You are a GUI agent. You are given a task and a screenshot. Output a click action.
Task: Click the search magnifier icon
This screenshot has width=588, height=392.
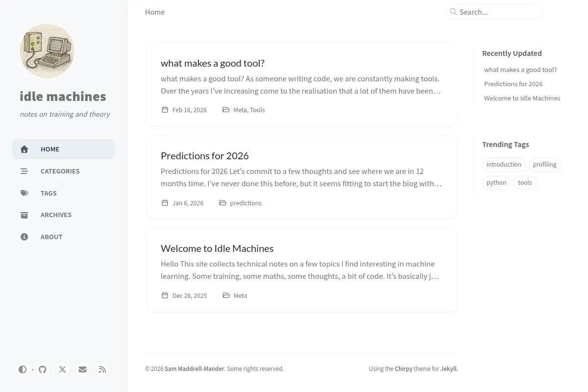453,12
